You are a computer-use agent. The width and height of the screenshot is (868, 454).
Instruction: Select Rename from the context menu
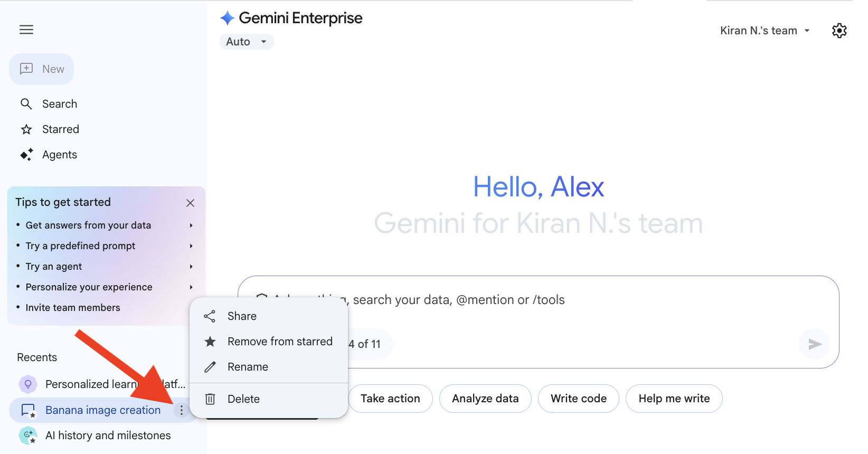[248, 367]
